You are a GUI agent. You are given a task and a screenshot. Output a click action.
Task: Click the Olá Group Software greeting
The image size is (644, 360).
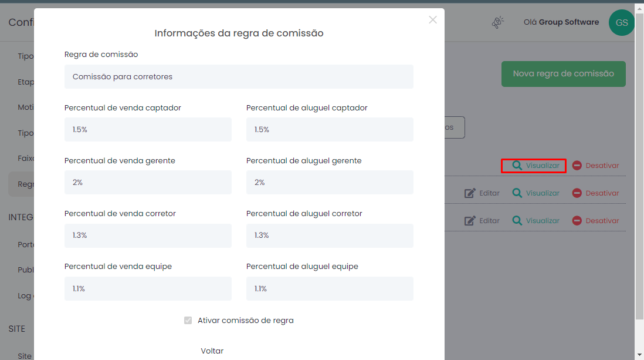pyautogui.click(x=561, y=22)
